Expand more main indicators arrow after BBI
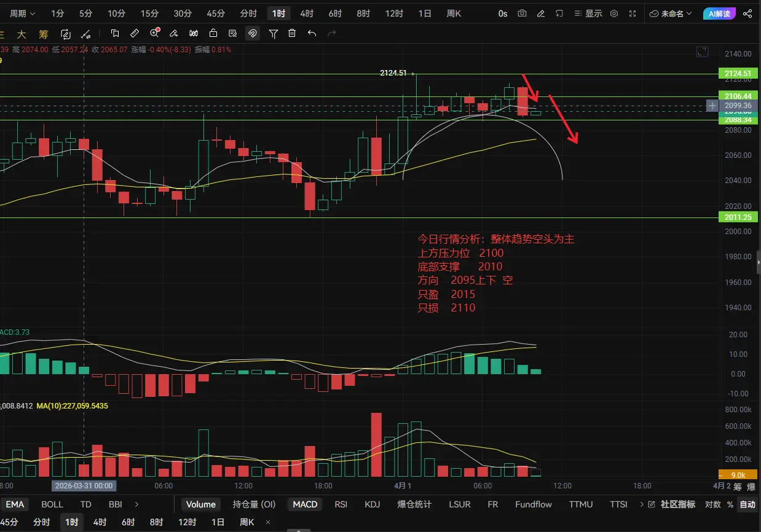 pos(136,504)
